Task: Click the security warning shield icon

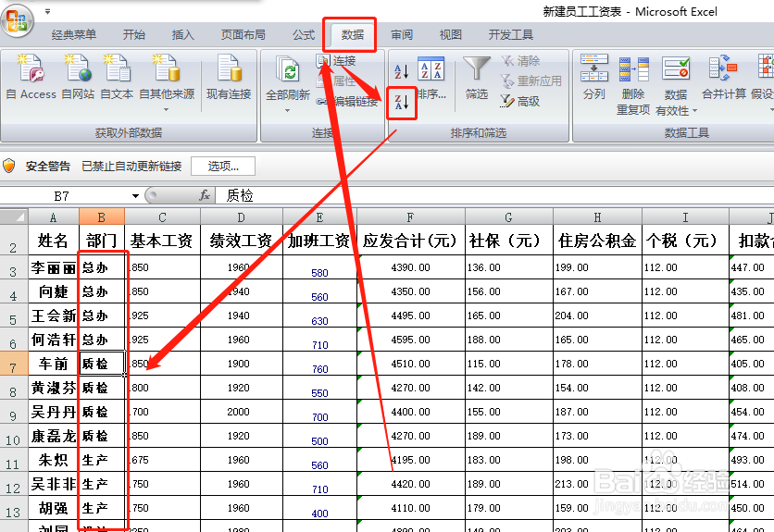Action: pos(9,166)
